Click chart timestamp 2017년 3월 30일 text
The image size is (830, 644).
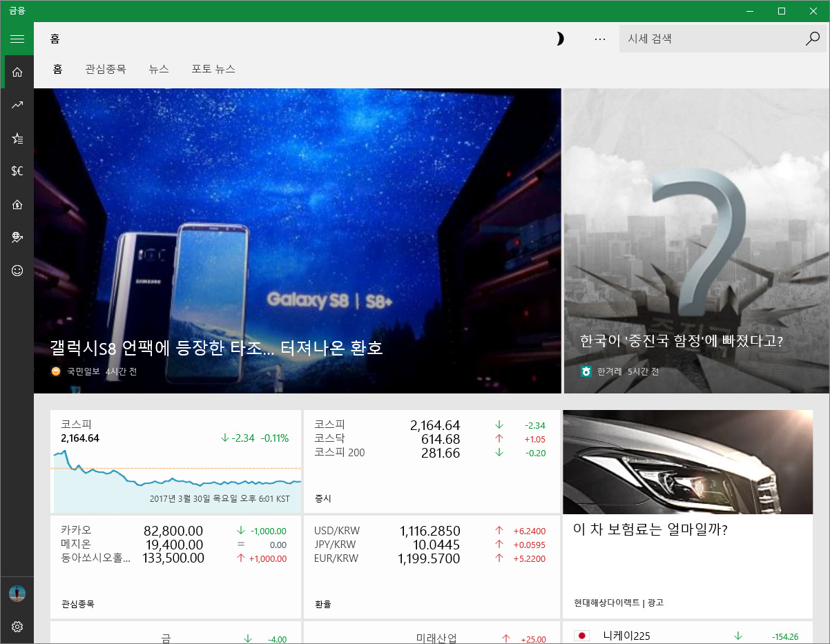point(220,499)
